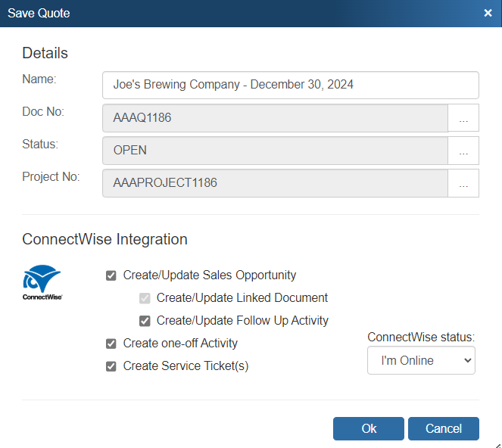Open the Doc No ellipsis browse button
502x448 pixels.
tap(463, 118)
